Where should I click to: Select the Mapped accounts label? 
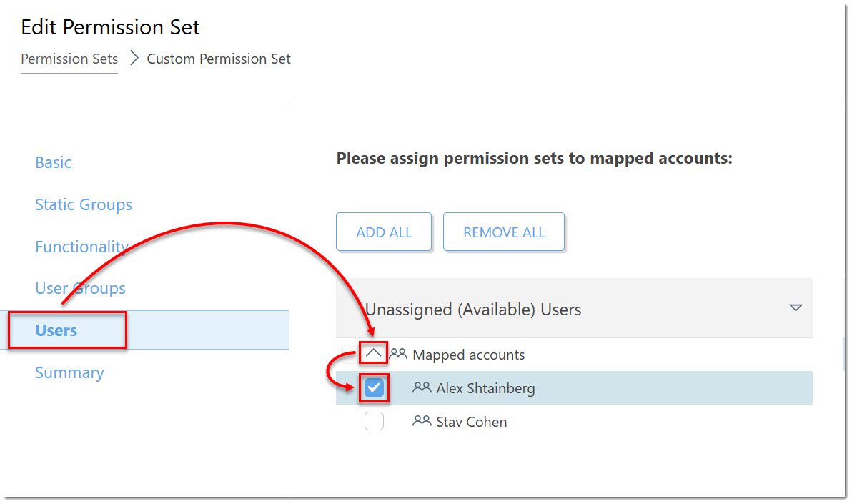pyautogui.click(x=468, y=355)
